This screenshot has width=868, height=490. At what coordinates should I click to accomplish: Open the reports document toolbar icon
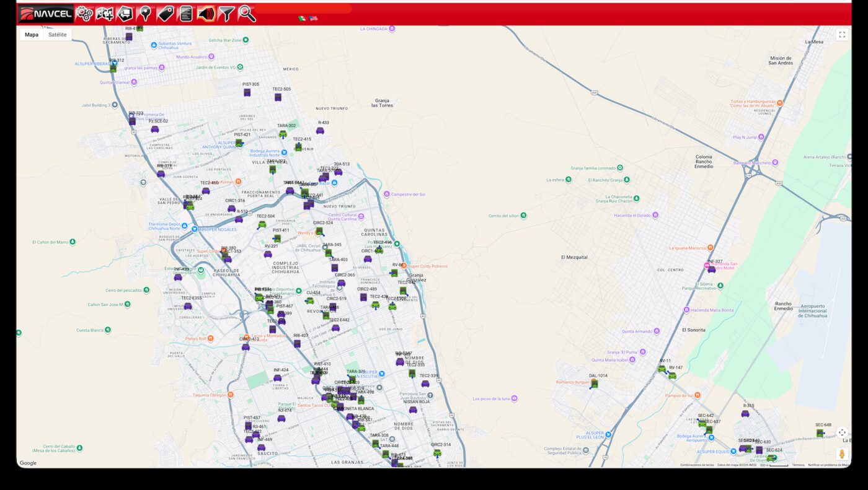click(186, 14)
